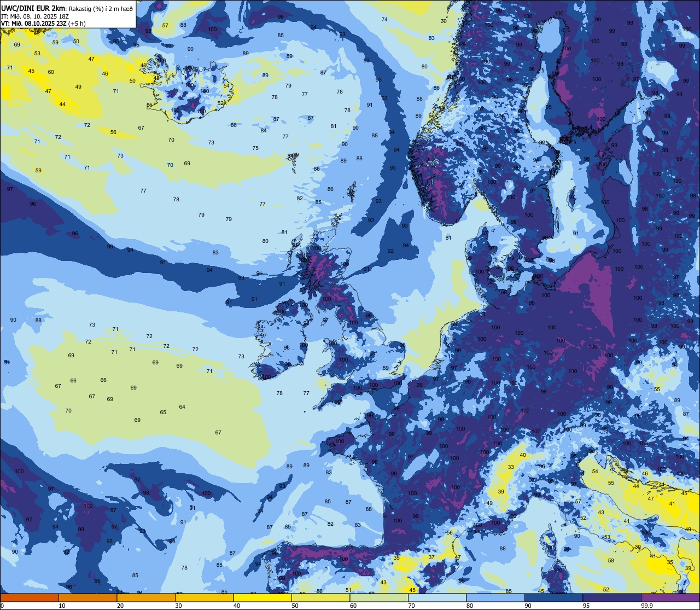Click the '95' label under the color scale
The image size is (700, 610).
pos(586,606)
